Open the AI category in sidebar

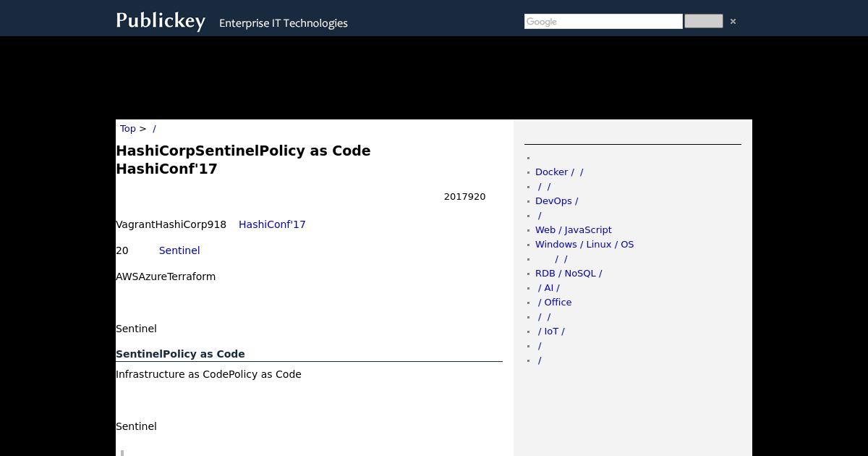click(x=548, y=288)
